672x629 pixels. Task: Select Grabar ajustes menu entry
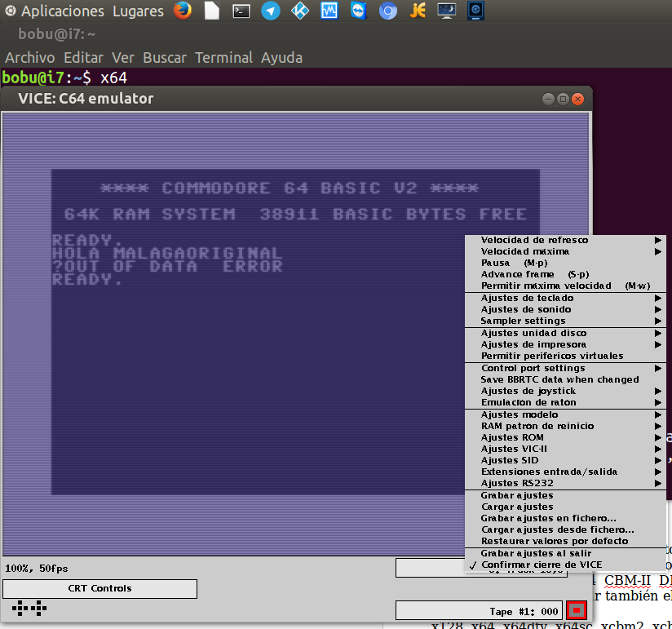click(565, 496)
